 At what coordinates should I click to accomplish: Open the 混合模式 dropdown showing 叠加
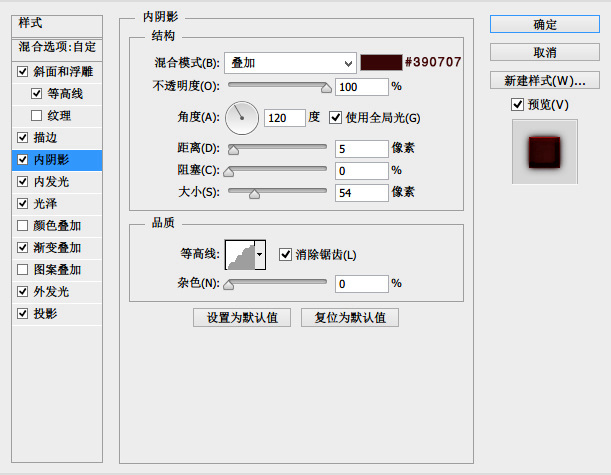(290, 63)
